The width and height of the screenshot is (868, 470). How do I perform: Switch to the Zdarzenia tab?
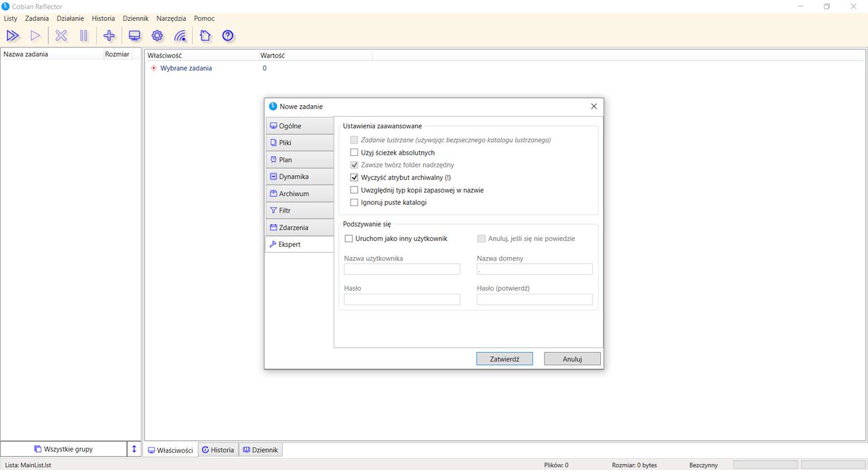click(x=299, y=228)
